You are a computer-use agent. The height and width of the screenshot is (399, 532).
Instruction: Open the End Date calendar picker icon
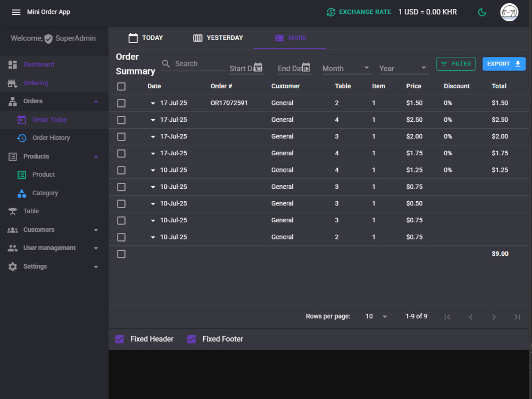pos(306,67)
